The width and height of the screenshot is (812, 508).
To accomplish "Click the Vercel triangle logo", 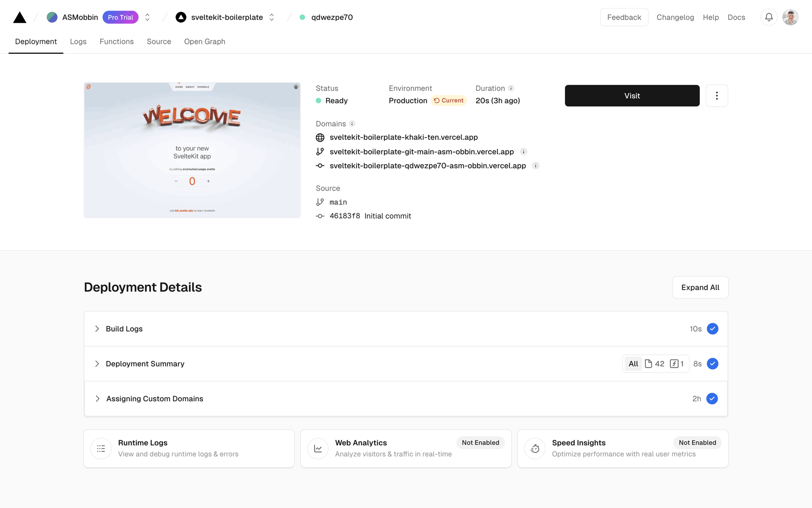I will click(x=19, y=17).
